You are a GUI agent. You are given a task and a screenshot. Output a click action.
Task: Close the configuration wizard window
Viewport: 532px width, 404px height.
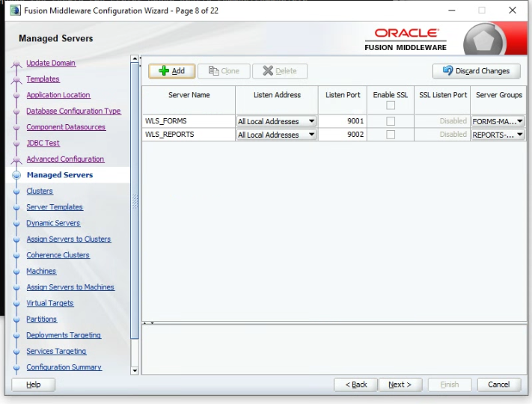(x=513, y=10)
